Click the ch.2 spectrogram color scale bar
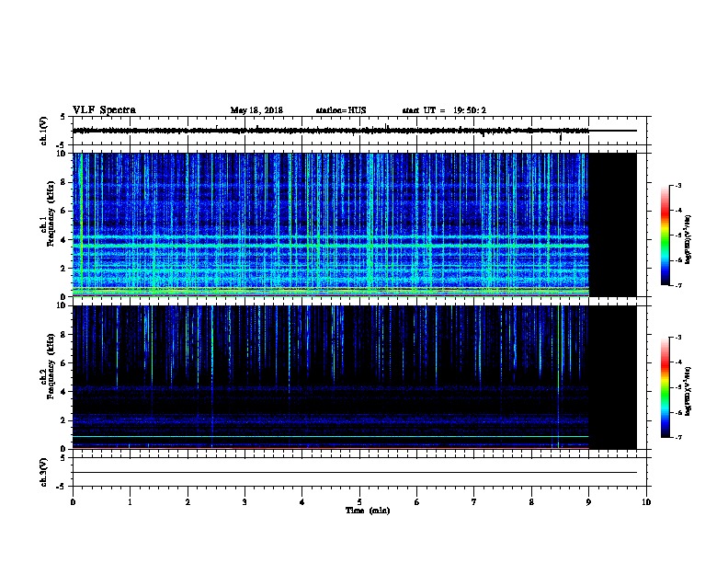728x563 pixels. 665,387
